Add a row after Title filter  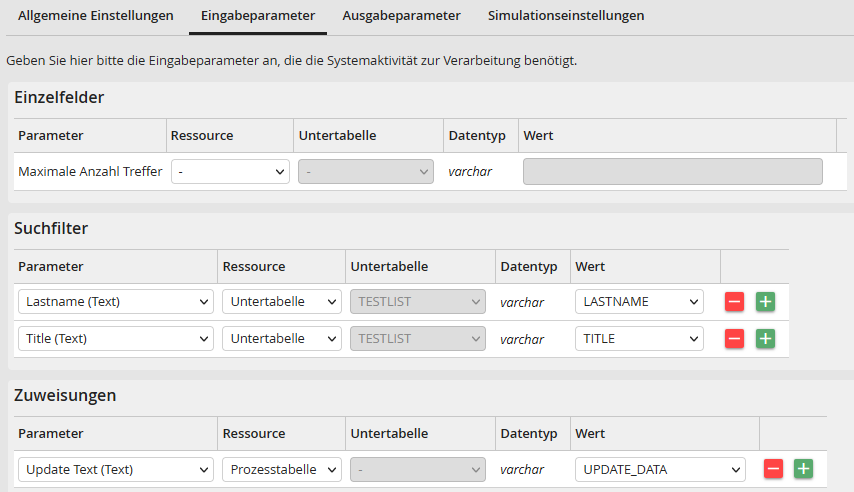click(765, 338)
